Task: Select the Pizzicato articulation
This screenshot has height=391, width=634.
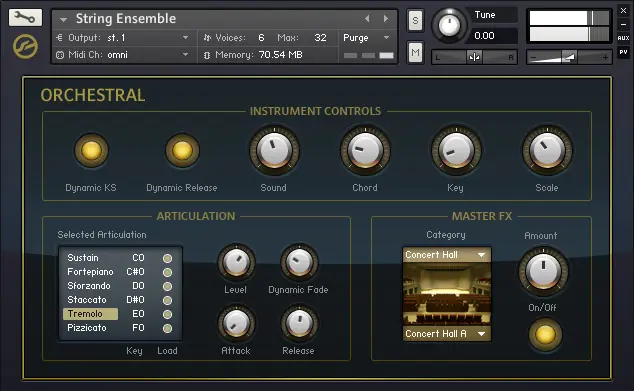Action: pyautogui.click(x=87, y=328)
